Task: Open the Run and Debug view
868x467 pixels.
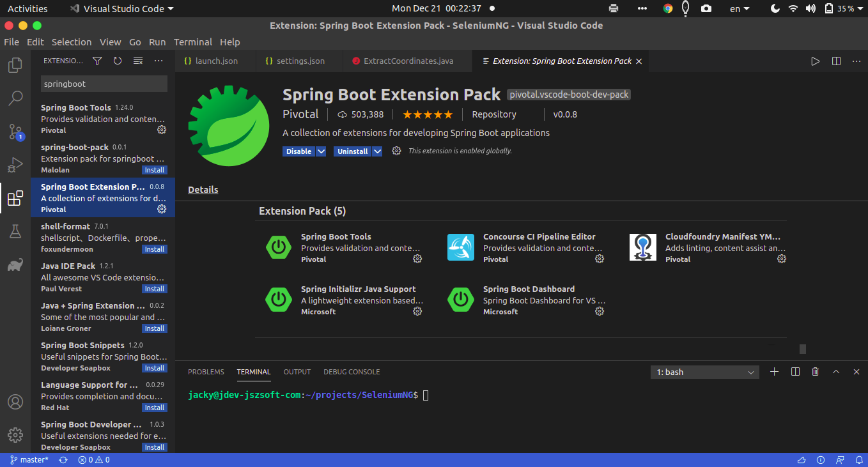Action: click(15, 165)
